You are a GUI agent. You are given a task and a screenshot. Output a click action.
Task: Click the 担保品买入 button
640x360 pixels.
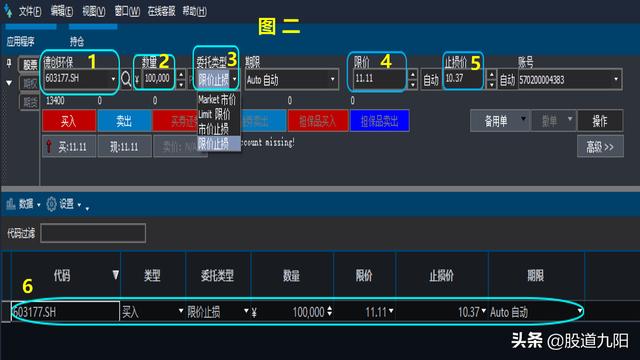(x=318, y=121)
